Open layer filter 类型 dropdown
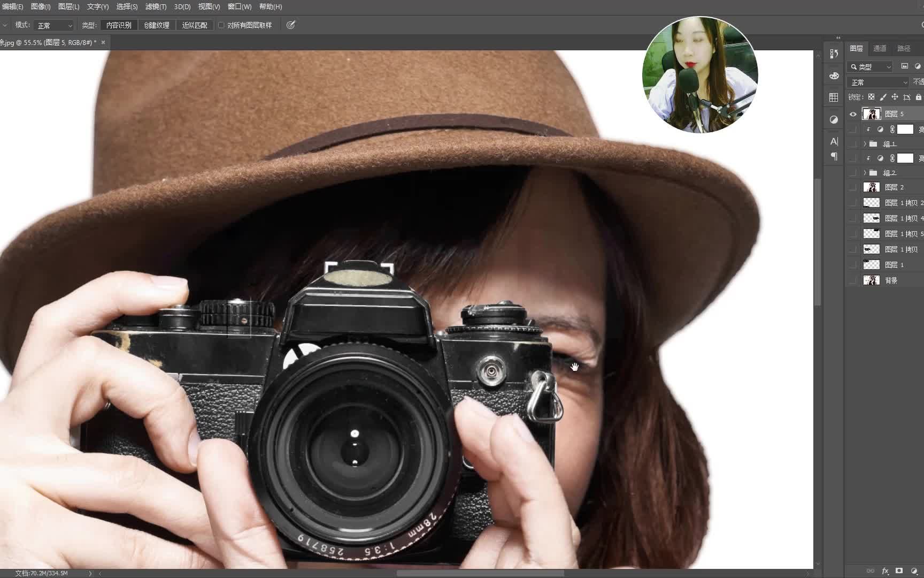924x578 pixels. click(x=870, y=67)
